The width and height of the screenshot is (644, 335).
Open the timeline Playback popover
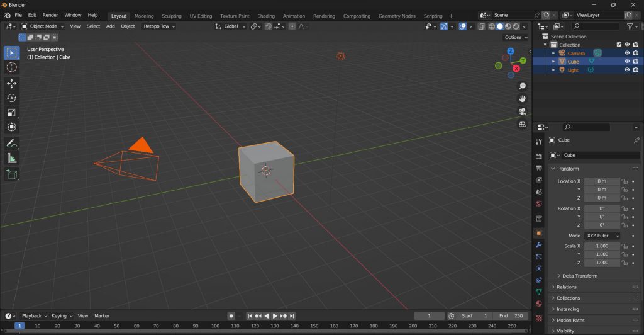click(x=34, y=316)
